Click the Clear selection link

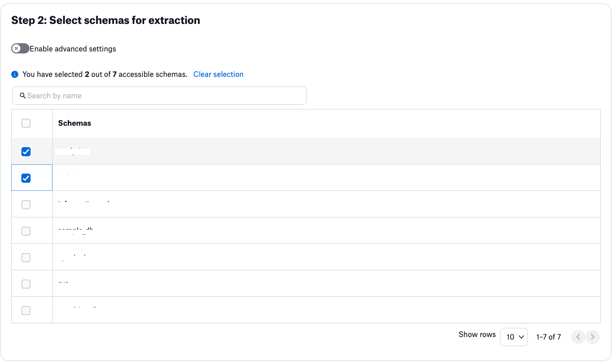coord(218,74)
